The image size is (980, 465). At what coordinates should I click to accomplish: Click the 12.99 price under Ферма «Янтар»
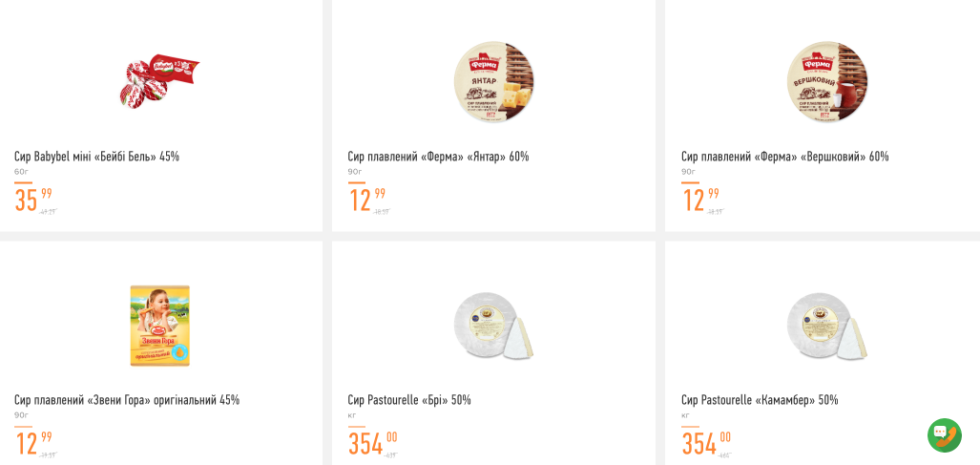366,200
